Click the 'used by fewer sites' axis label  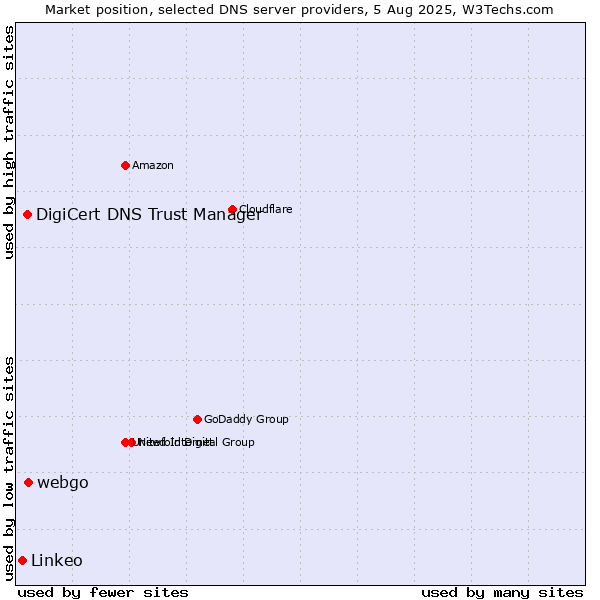103,593
